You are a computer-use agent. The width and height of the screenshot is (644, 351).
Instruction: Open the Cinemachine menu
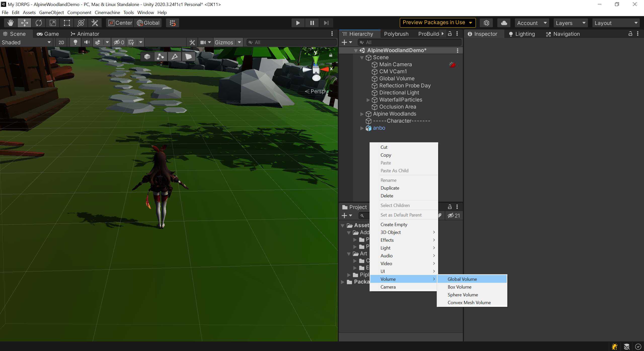click(x=107, y=12)
